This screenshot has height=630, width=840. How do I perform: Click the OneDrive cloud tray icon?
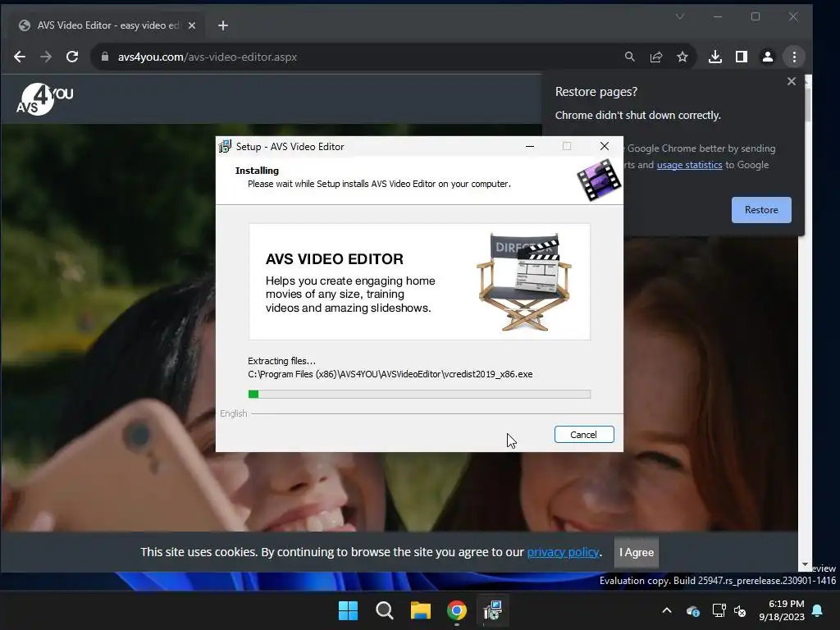[693, 610]
